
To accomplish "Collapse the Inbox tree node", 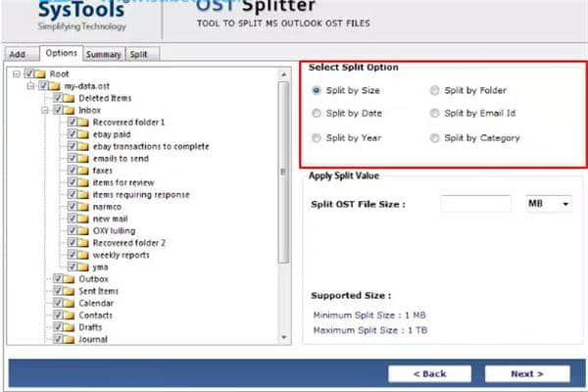I will tap(45, 111).
